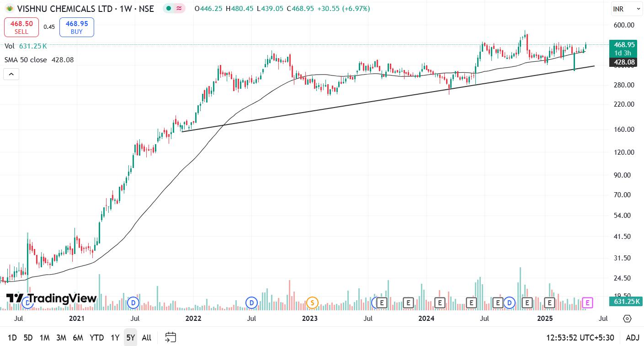Viewport: 644px width, 346px height.
Task: Click the 2023 time axis label
Action: (309, 319)
